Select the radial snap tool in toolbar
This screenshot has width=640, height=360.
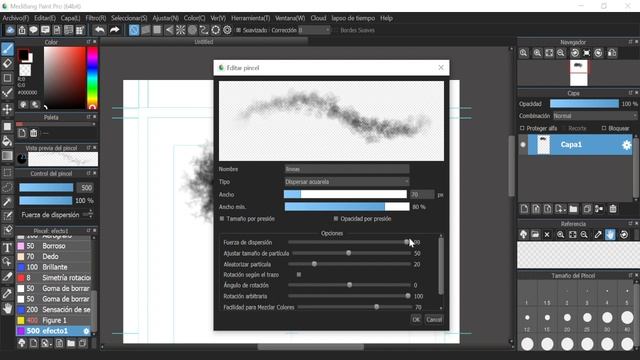[180, 30]
